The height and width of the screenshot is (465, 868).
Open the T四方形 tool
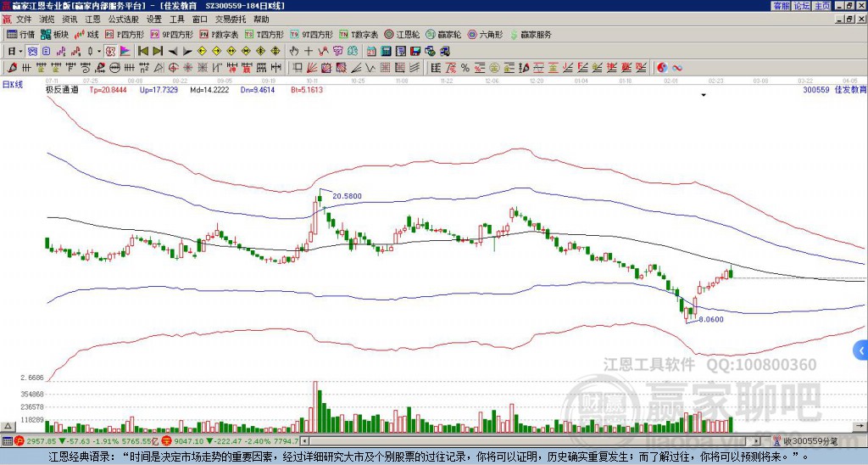264,34
